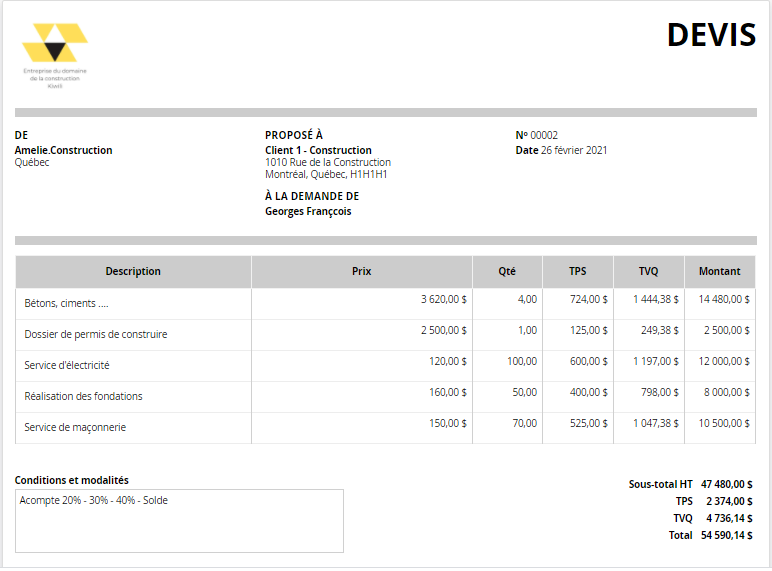Image resolution: width=772 pixels, height=571 pixels.
Task: Click the amount 10 500,00 $
Action: 724,423
